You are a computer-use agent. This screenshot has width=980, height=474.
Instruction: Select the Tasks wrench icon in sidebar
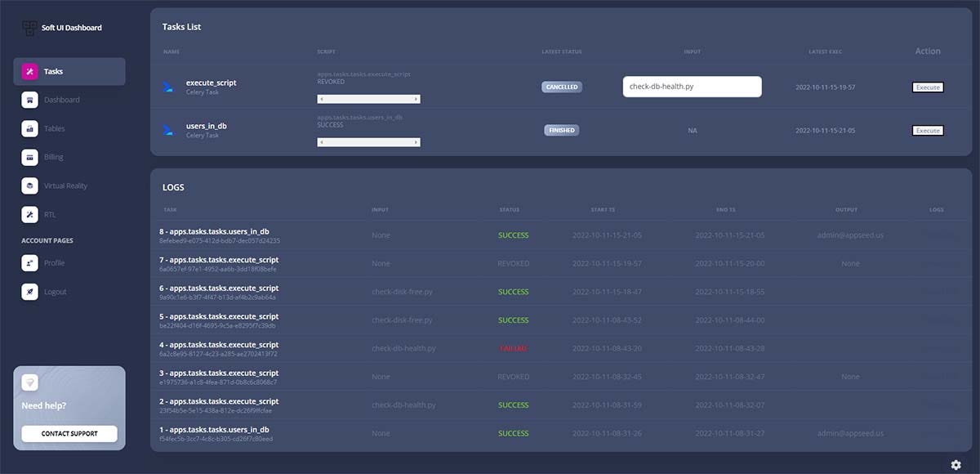pyautogui.click(x=29, y=71)
